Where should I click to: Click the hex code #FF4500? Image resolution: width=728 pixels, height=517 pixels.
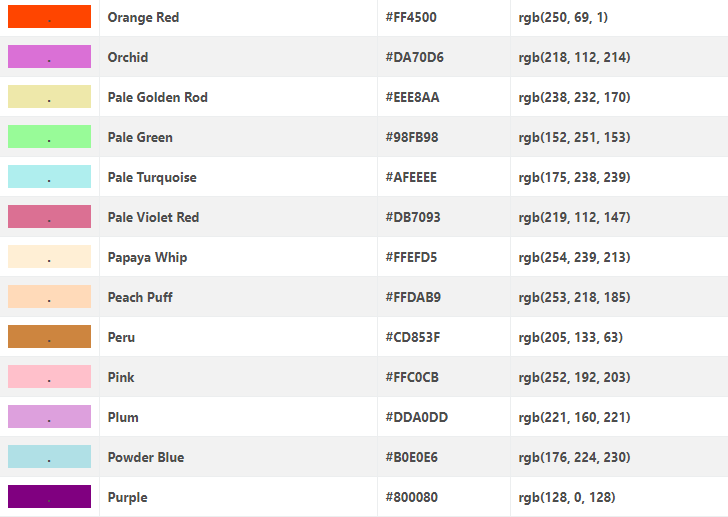coord(411,17)
